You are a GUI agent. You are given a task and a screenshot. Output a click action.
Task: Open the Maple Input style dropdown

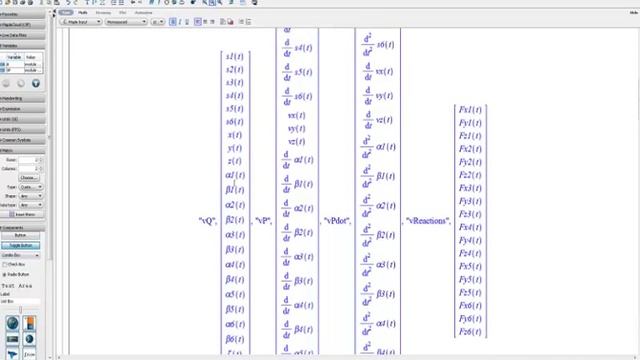point(81,22)
